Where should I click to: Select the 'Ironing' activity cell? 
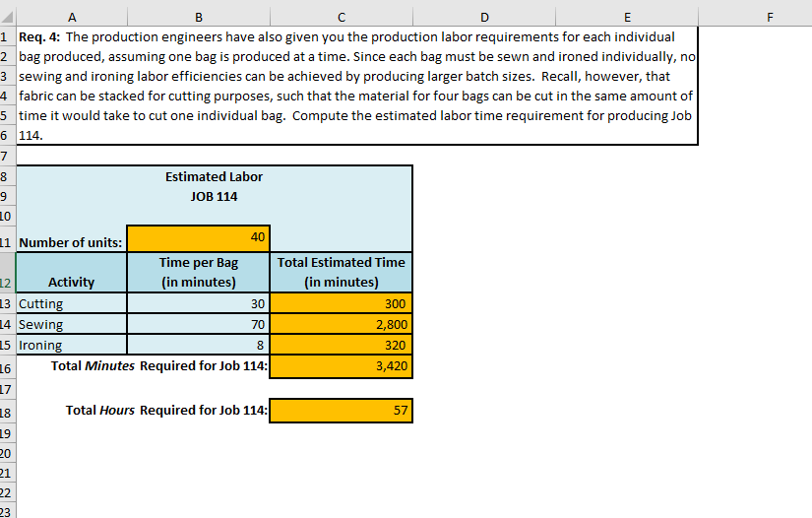tap(72, 345)
